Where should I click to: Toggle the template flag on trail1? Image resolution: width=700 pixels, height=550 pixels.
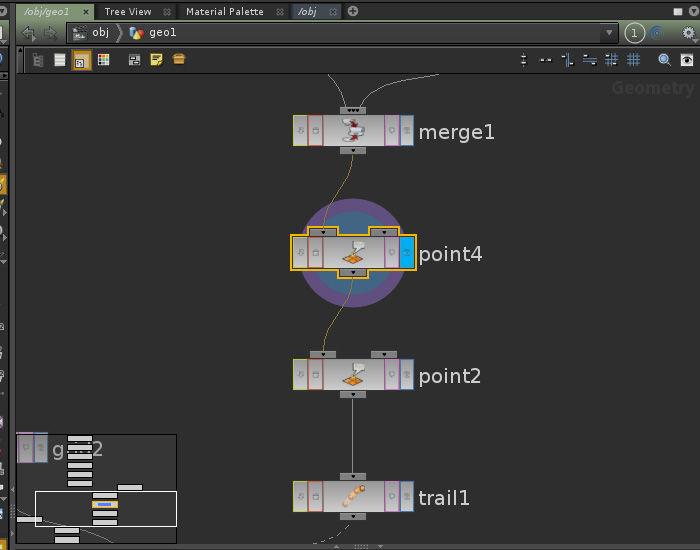(x=392, y=496)
